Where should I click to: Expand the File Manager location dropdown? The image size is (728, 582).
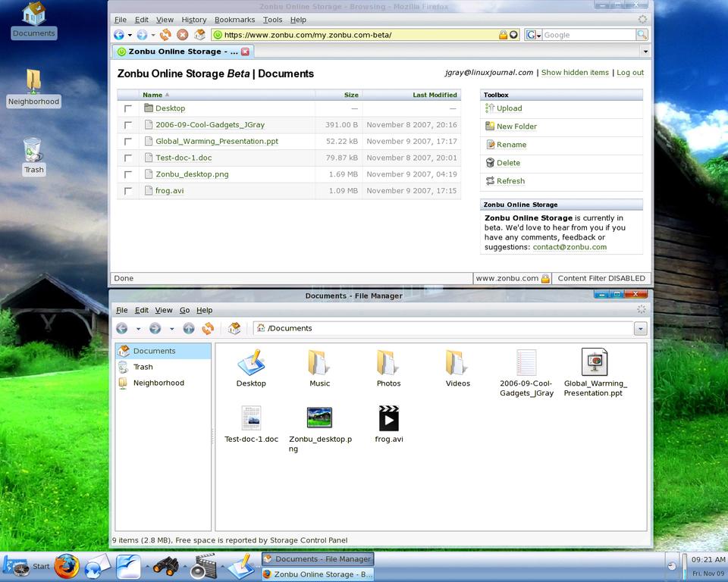pos(641,328)
